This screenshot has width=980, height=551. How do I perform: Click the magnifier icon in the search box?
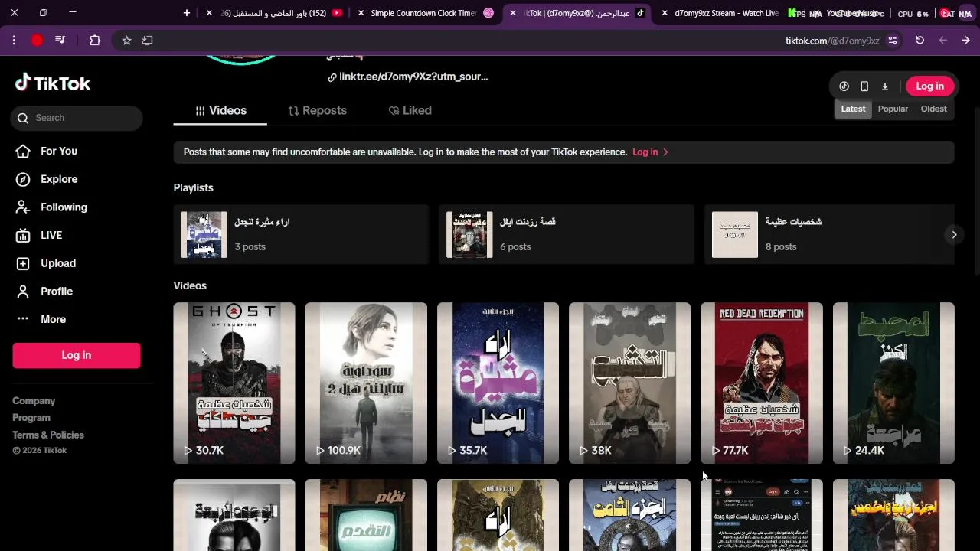pyautogui.click(x=23, y=118)
